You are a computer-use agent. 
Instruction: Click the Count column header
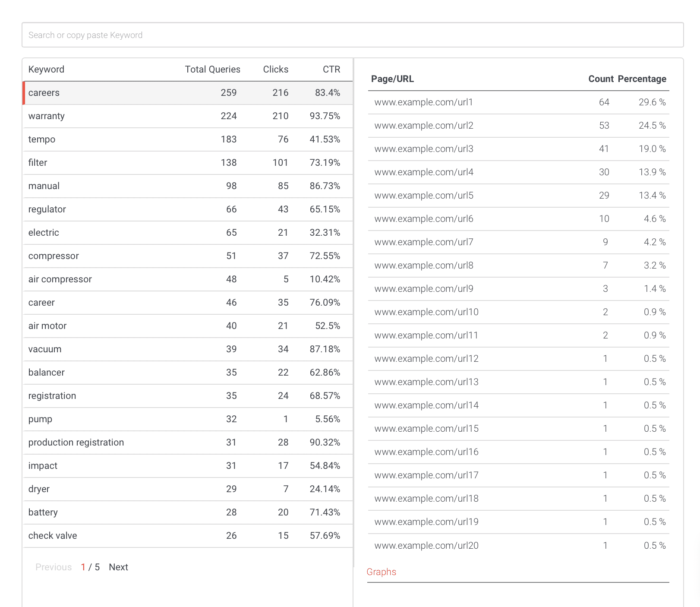click(x=601, y=79)
